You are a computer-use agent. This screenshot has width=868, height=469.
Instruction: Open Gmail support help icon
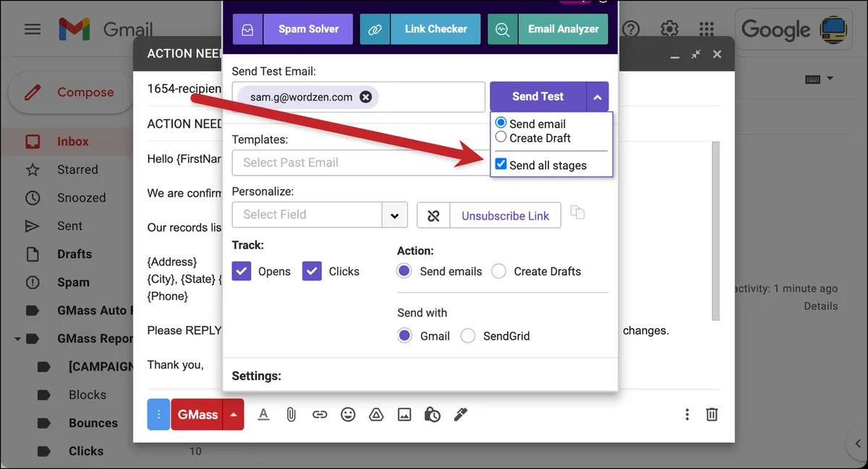631,29
